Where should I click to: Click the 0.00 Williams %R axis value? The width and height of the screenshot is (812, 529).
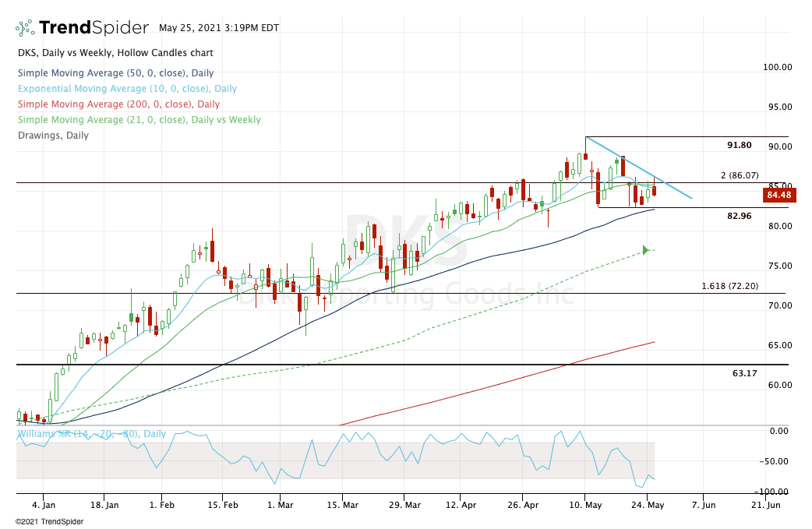click(778, 431)
